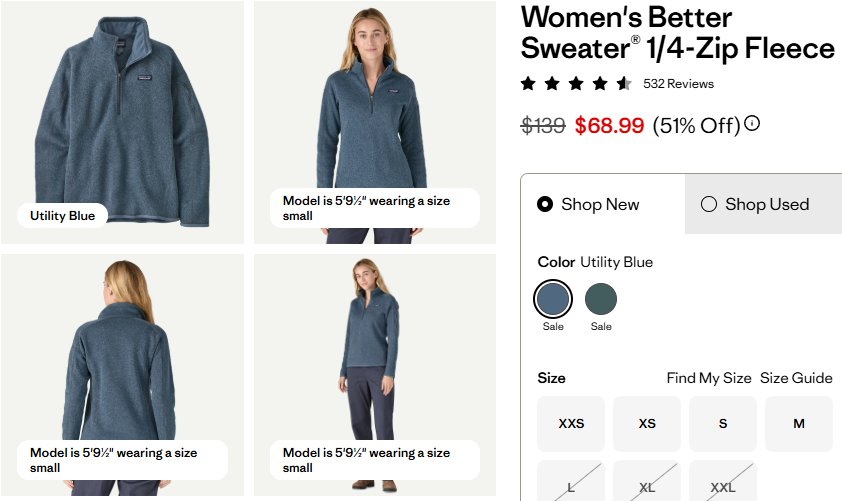
Task: Open the front-view model image
Action: [376, 110]
